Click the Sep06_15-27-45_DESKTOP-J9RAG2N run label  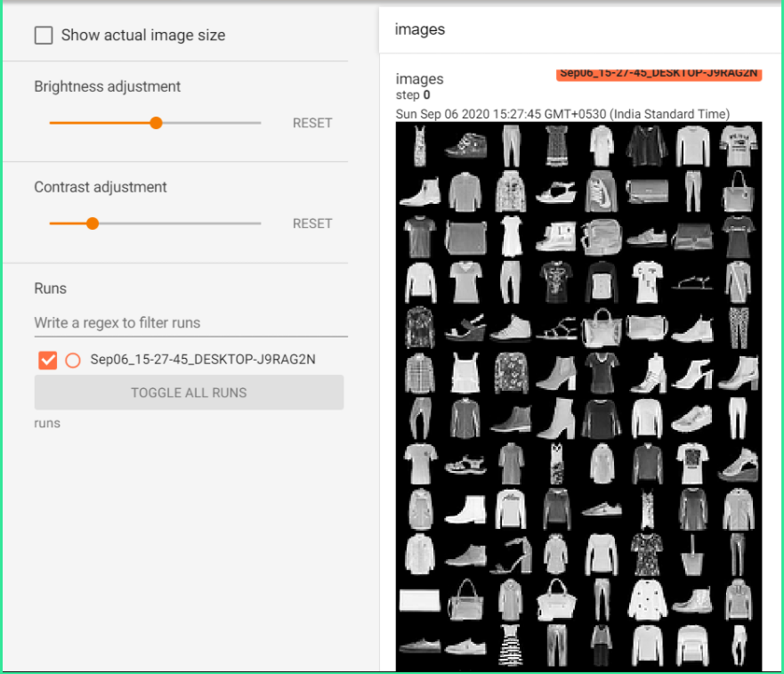(x=203, y=360)
